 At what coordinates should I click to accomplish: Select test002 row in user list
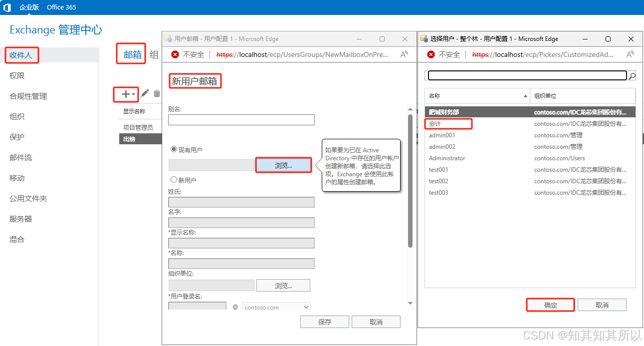tap(530, 181)
